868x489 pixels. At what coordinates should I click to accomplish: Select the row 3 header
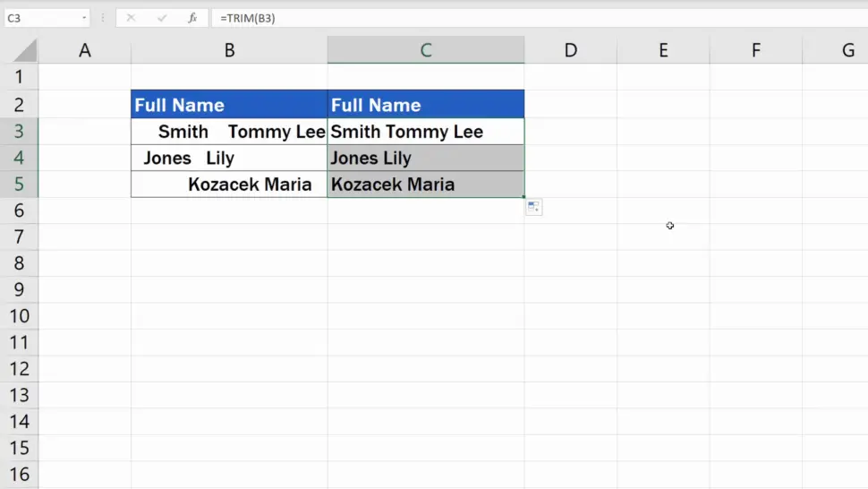tap(19, 132)
